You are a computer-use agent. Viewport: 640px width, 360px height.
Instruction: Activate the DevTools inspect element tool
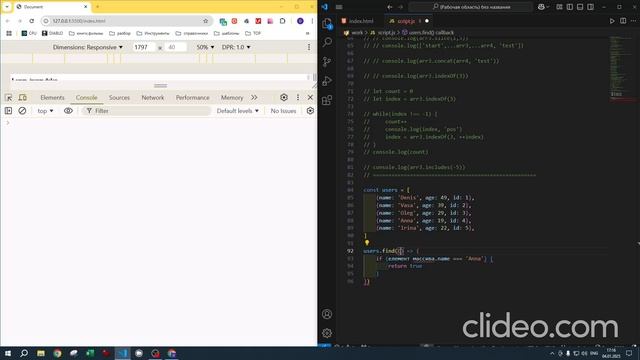coord(9,98)
